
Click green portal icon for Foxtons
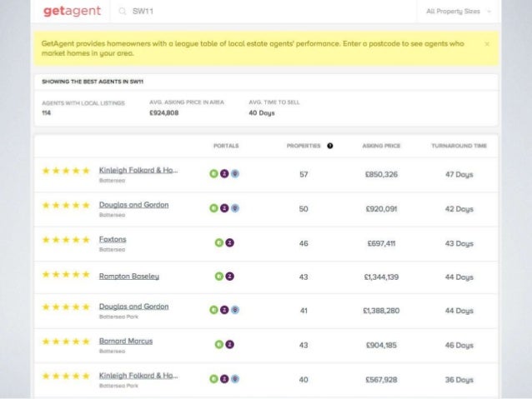click(219, 242)
